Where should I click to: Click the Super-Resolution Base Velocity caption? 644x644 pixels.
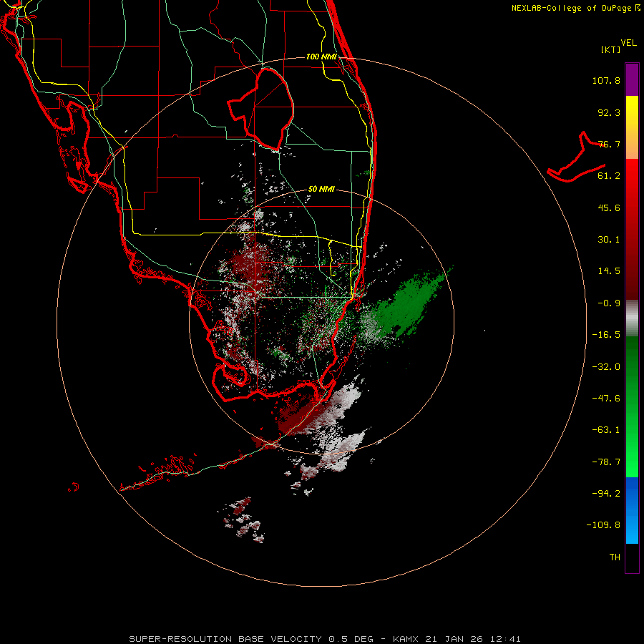coord(325,639)
